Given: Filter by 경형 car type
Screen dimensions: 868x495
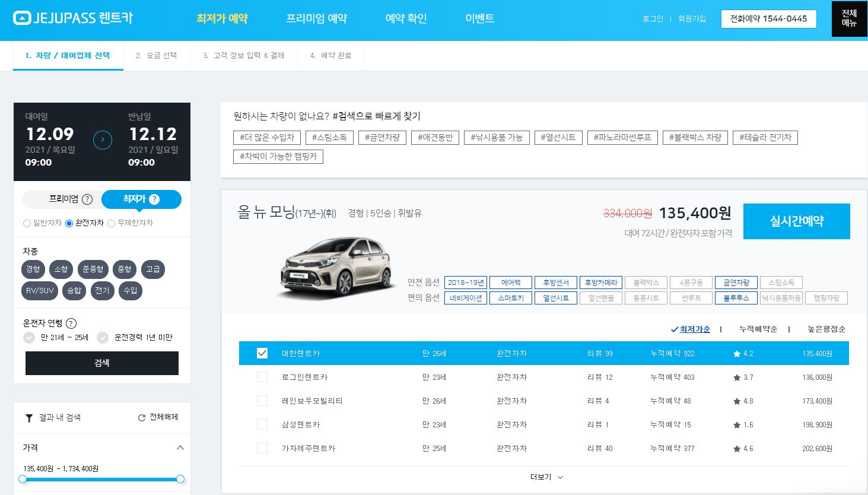Looking at the screenshot, I should click(x=33, y=269).
